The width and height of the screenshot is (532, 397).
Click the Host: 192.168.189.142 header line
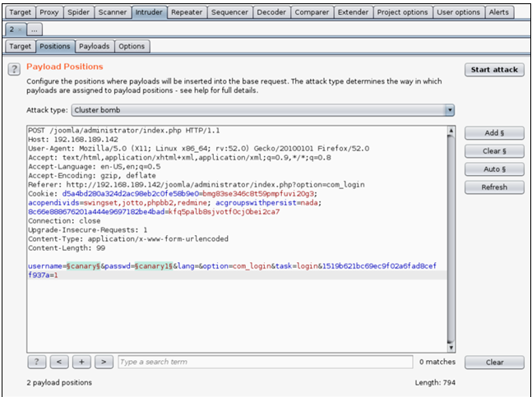coord(73,140)
